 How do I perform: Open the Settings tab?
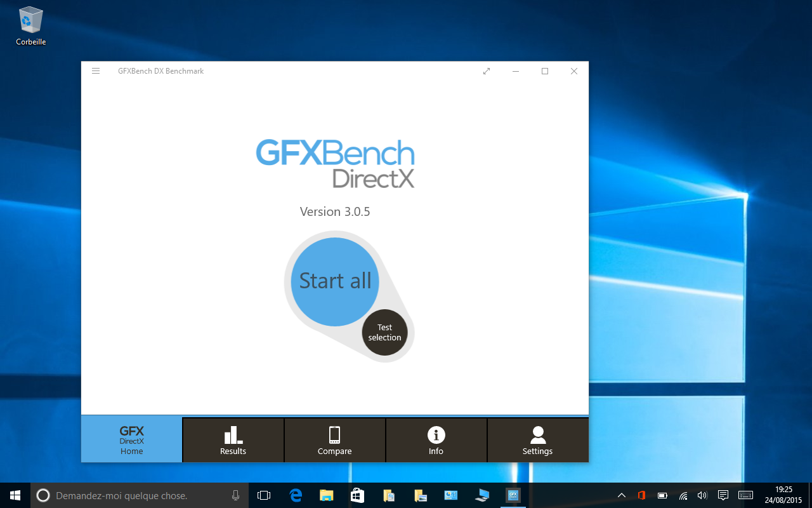[538, 439]
